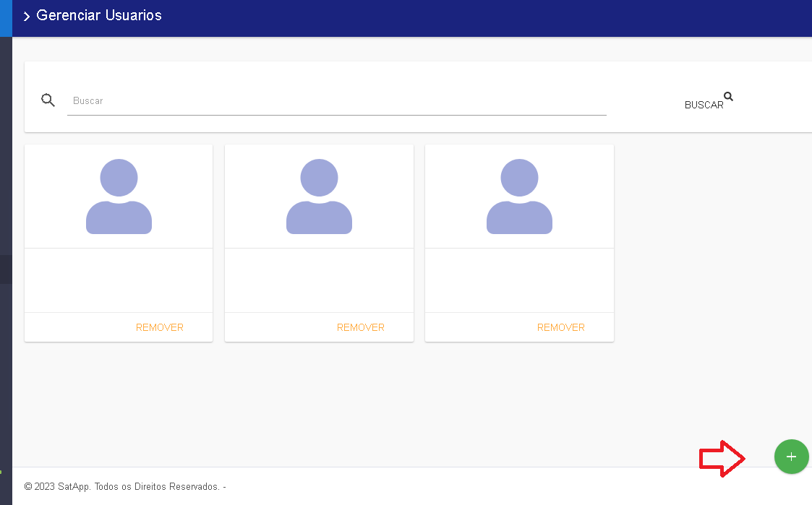Select the third user's avatar icon
The height and width of the screenshot is (505, 812).
[x=519, y=197]
